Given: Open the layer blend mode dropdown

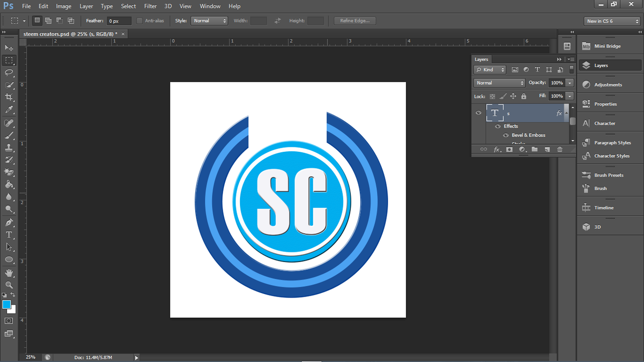Looking at the screenshot, I should tap(499, 83).
